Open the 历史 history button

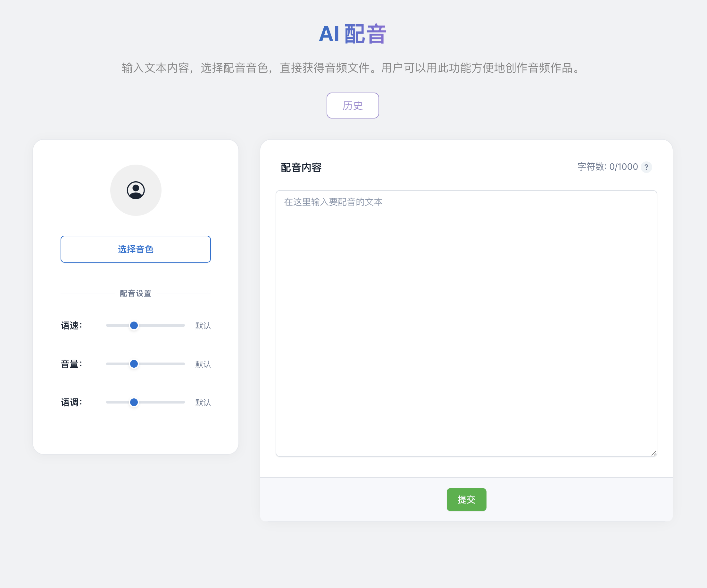(353, 106)
